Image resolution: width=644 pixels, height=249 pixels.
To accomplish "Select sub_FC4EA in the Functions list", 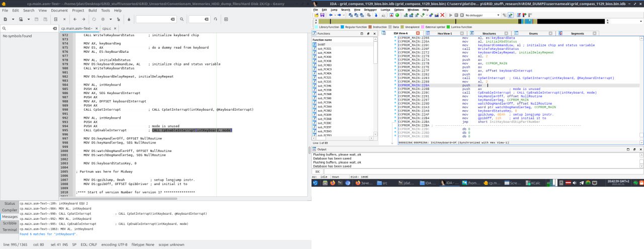I will click(x=325, y=73).
